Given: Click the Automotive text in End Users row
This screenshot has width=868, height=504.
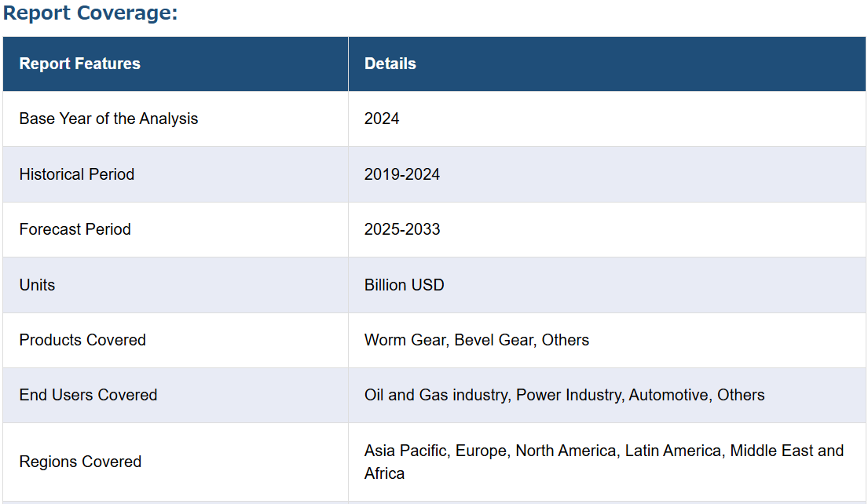Looking at the screenshot, I should 668,395.
